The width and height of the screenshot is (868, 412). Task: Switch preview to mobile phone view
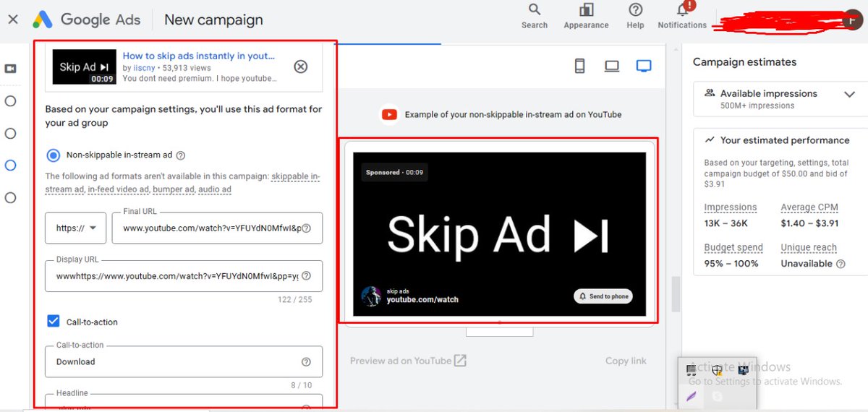[x=579, y=66]
